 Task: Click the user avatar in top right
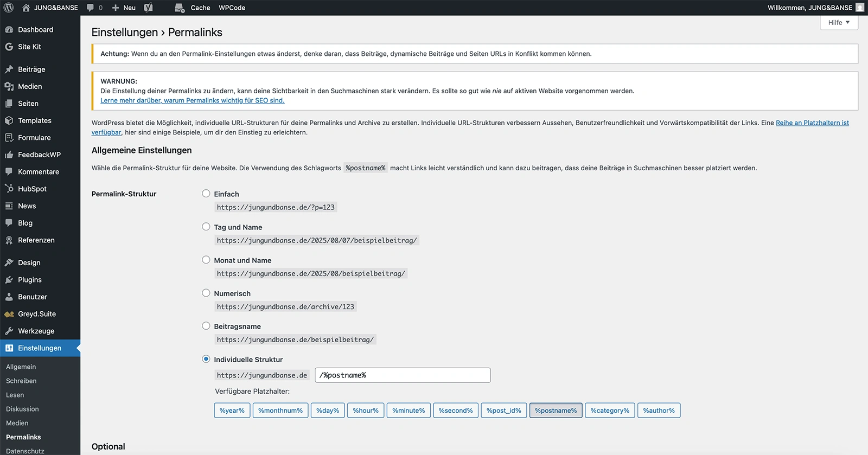860,8
